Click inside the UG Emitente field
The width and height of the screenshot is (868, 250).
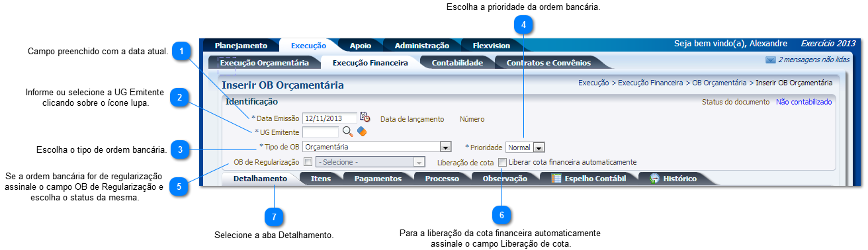pyautogui.click(x=320, y=132)
